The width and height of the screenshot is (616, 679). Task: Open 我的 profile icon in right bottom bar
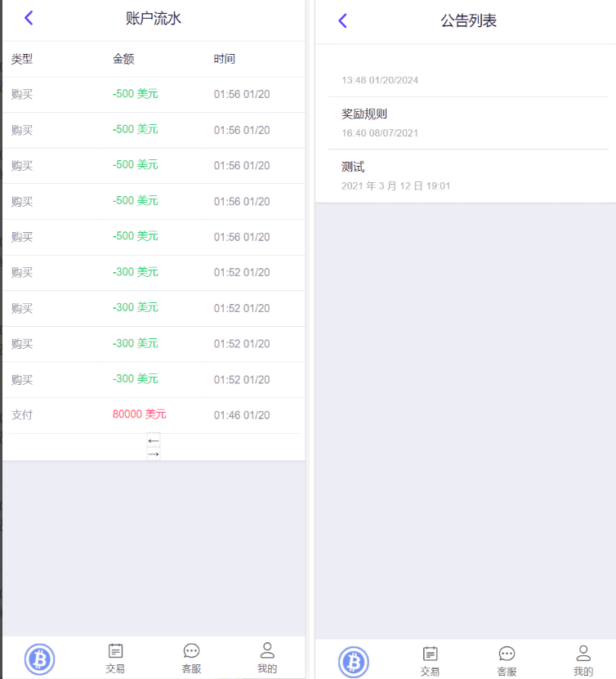(583, 661)
